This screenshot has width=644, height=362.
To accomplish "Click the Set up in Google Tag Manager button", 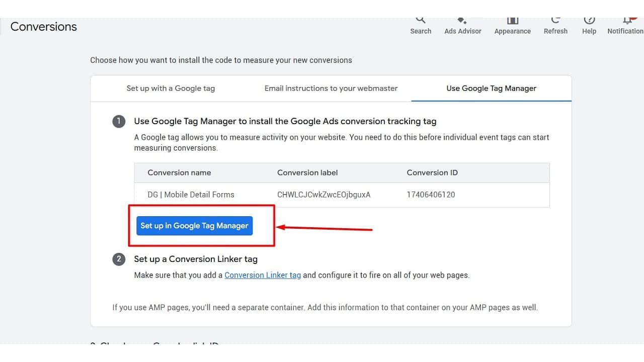I will point(194,226).
